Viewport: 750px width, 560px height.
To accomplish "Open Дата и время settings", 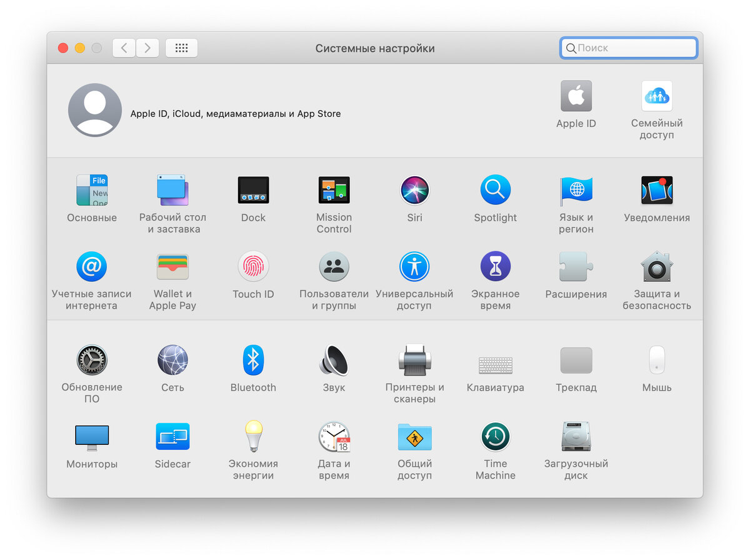I will (334, 436).
